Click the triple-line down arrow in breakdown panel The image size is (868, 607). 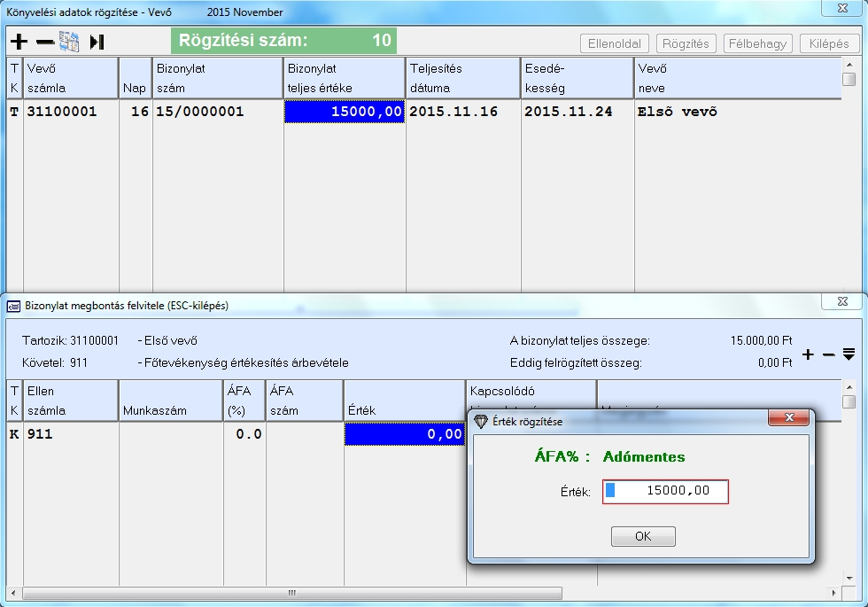click(849, 354)
